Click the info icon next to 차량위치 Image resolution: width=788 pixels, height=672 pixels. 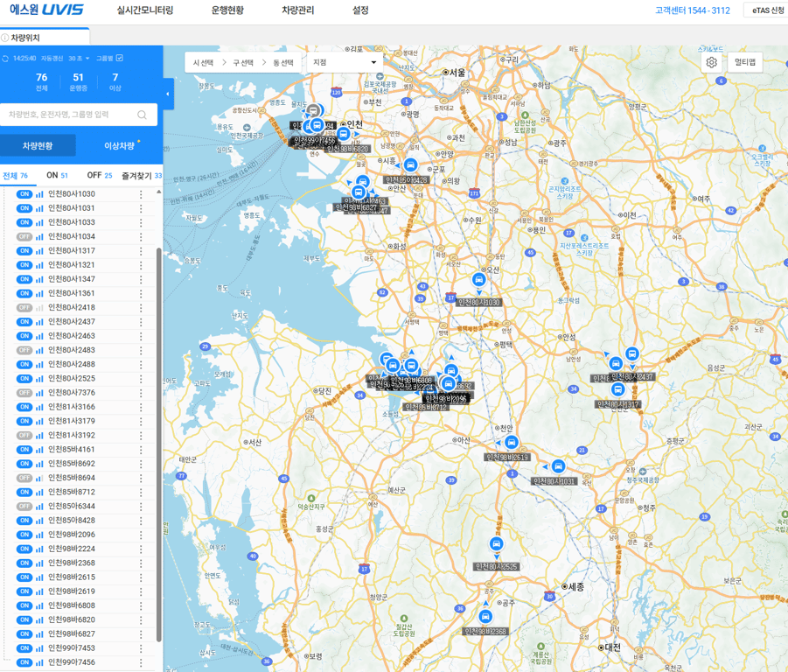point(5,38)
